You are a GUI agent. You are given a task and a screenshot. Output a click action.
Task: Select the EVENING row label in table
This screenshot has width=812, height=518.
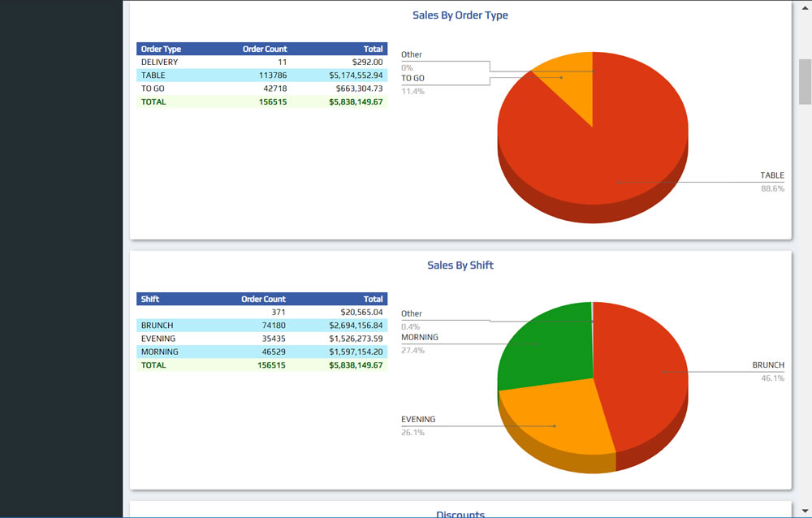pos(158,339)
